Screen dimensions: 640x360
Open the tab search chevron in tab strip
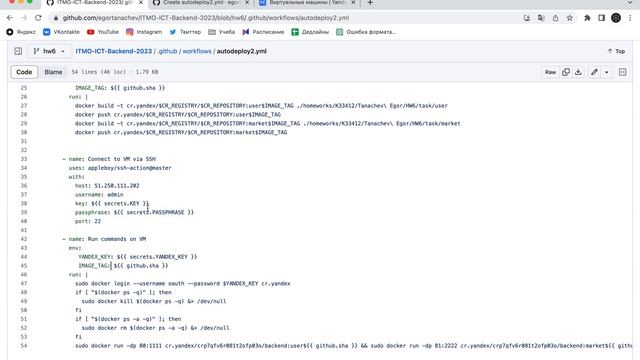click(630, 3)
